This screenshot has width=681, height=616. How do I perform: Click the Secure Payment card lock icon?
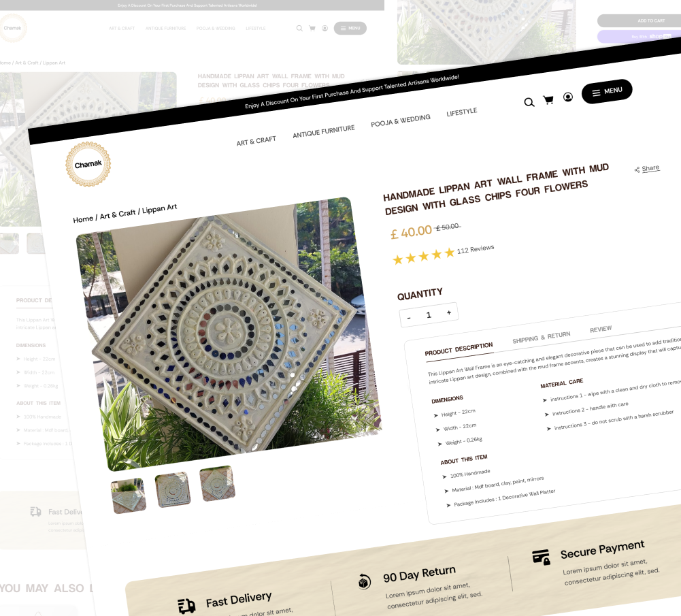coord(542,557)
